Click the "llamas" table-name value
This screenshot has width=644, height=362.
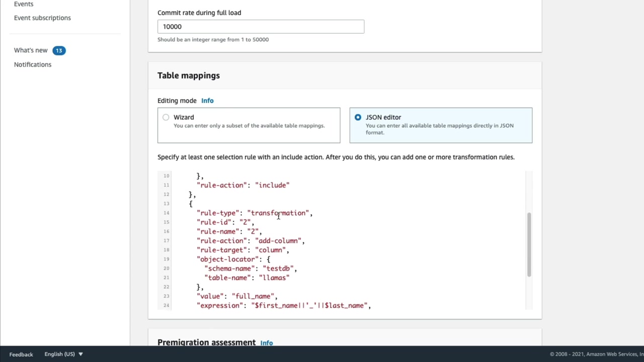274,278
